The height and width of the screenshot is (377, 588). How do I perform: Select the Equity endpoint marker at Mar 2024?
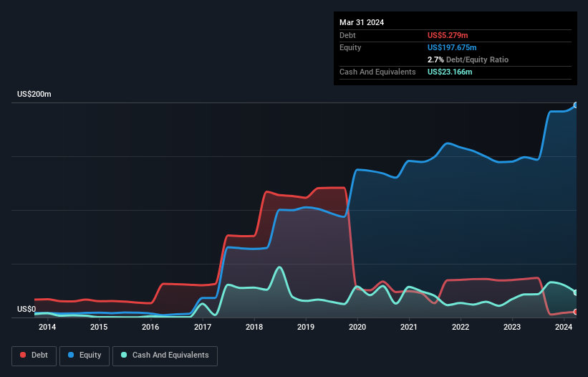point(576,105)
